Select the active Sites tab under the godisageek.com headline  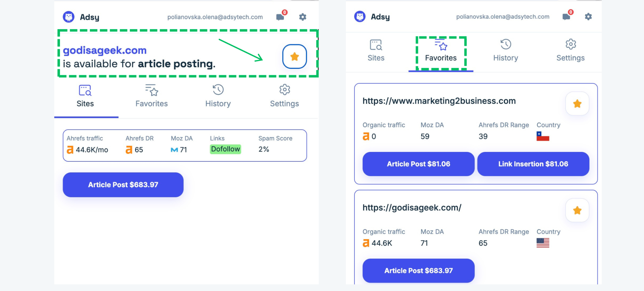coord(85,96)
